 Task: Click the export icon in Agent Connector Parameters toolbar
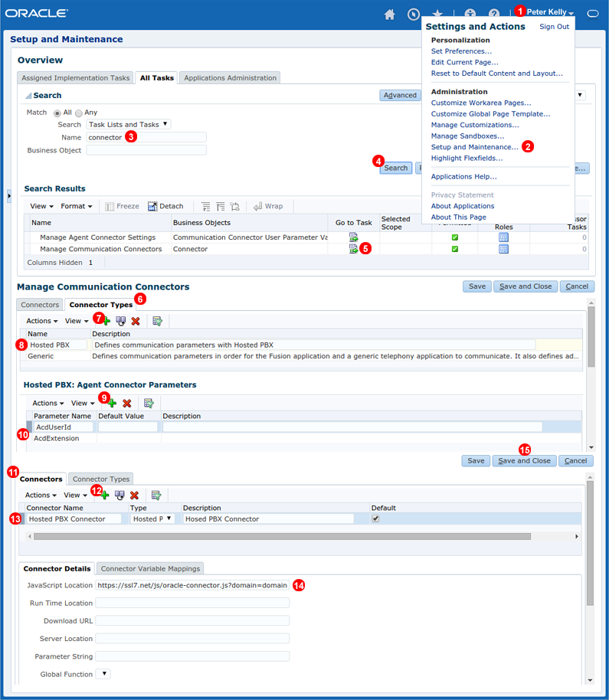pyautogui.click(x=149, y=403)
